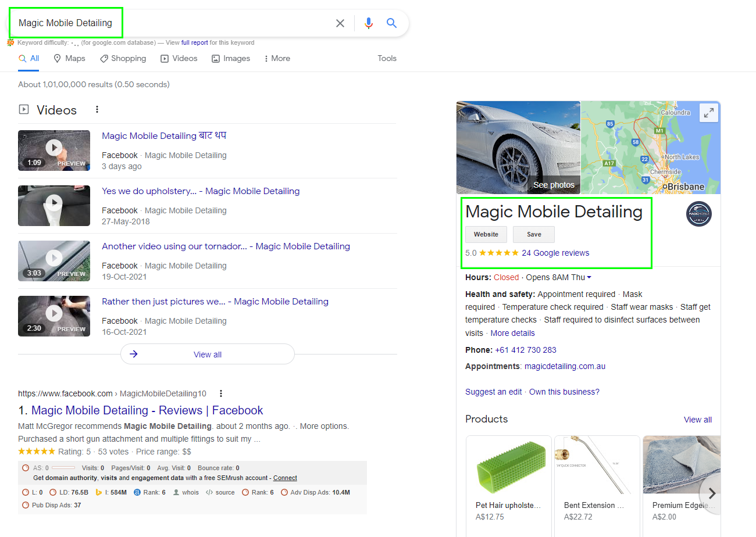This screenshot has height=537, width=756.
Task: Play the 2:30 video preview
Action: pyautogui.click(x=54, y=316)
